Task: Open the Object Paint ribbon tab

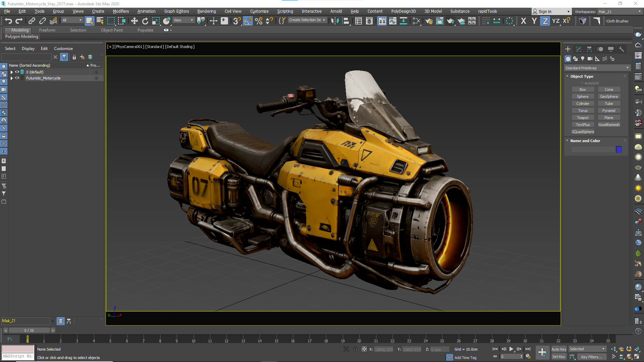Action: point(112,30)
